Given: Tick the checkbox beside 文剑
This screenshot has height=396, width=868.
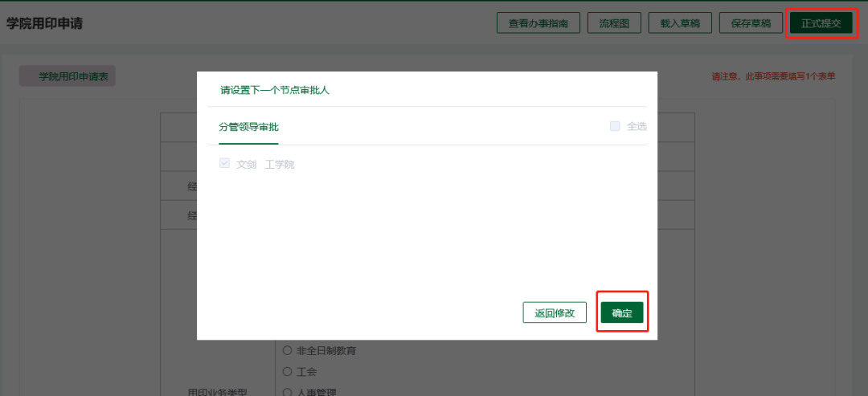Looking at the screenshot, I should pos(224,164).
